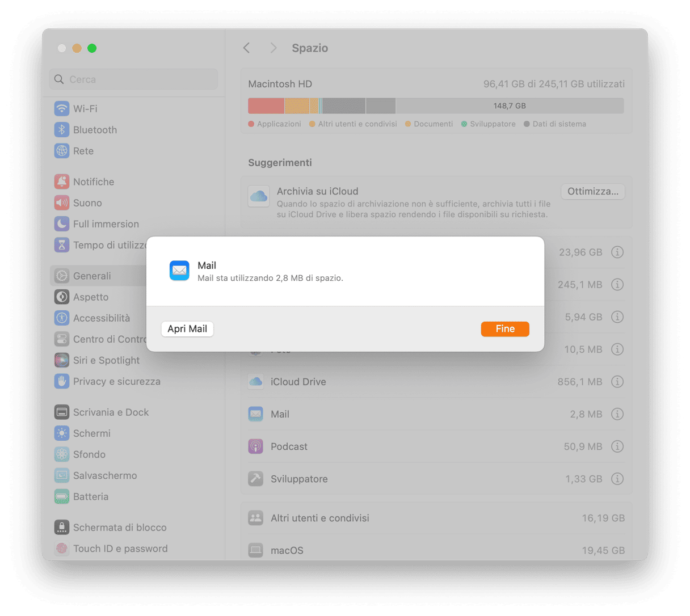Show info for the Mail storage row

click(x=617, y=414)
